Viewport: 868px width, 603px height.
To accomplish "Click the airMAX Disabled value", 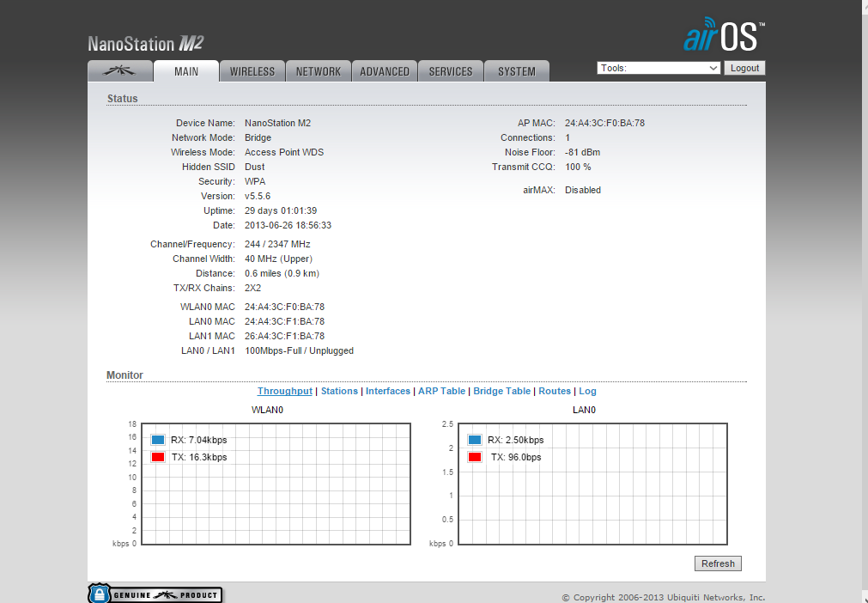I will pos(583,190).
